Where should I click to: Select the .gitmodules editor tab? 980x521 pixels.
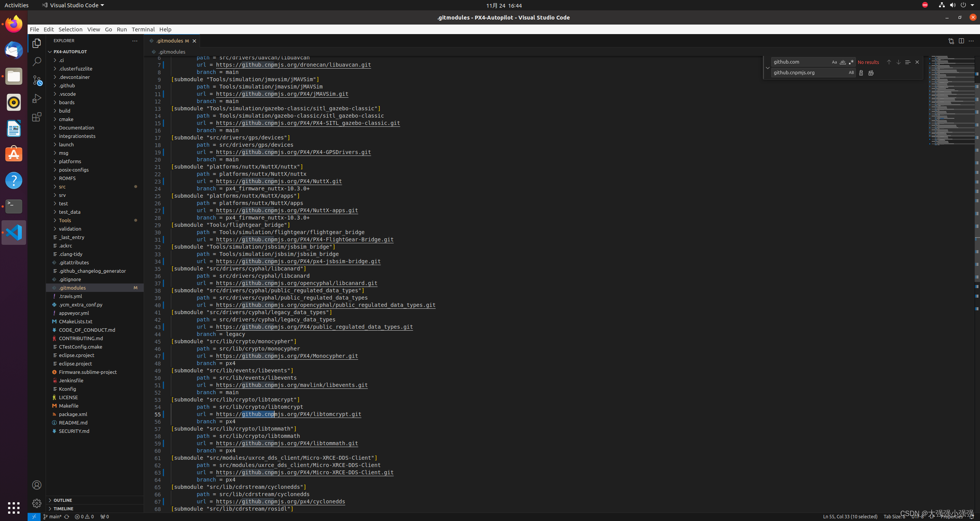[x=170, y=41]
